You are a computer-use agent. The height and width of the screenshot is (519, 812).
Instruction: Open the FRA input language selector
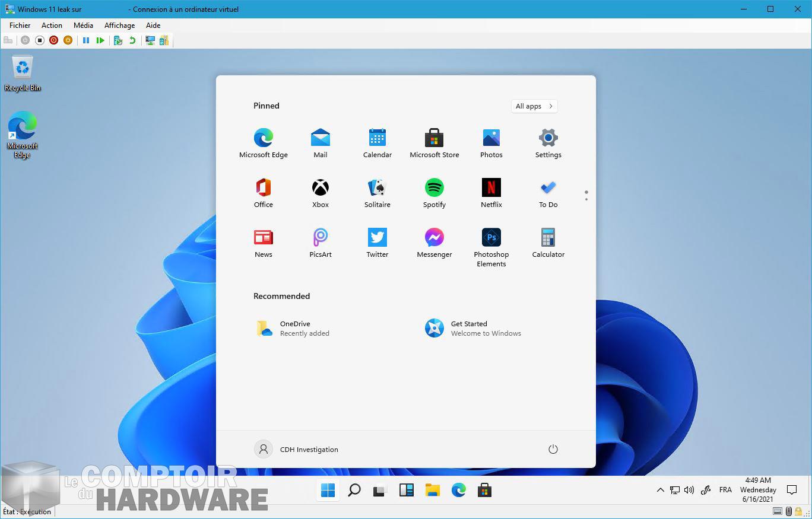point(725,490)
